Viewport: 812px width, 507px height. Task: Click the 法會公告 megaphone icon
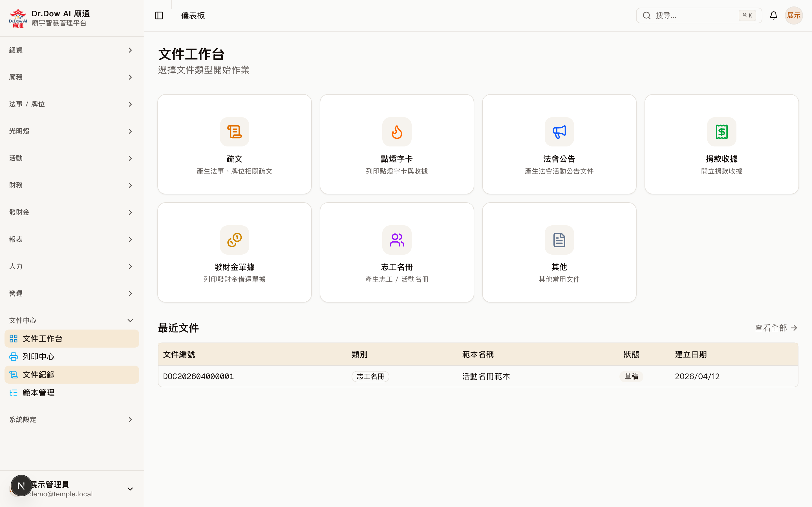(559, 132)
